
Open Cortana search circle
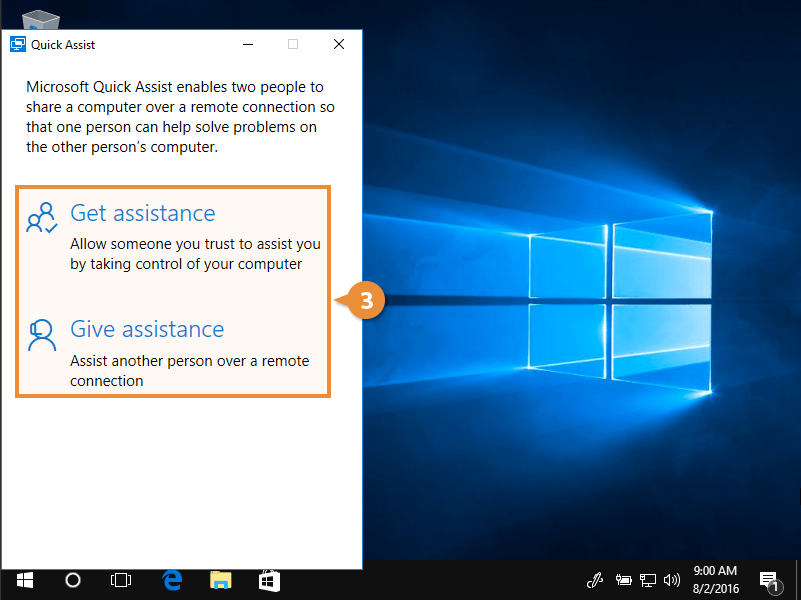[73, 581]
